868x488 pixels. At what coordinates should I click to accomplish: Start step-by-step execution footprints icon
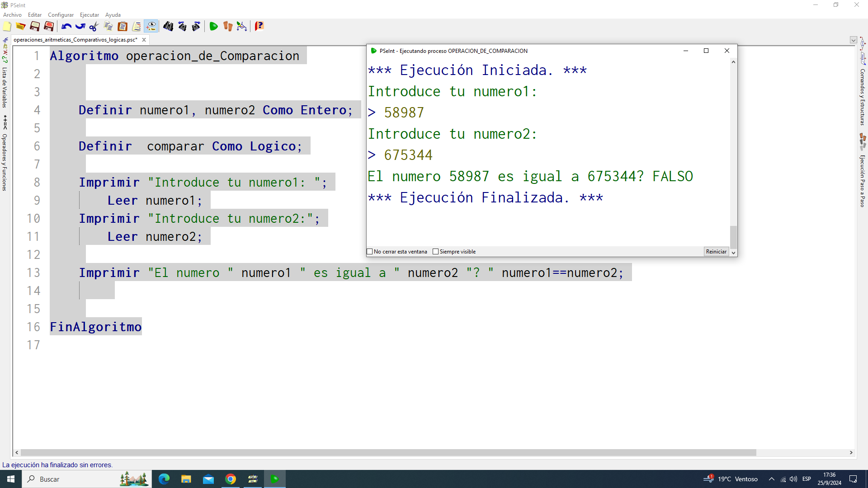[228, 27]
